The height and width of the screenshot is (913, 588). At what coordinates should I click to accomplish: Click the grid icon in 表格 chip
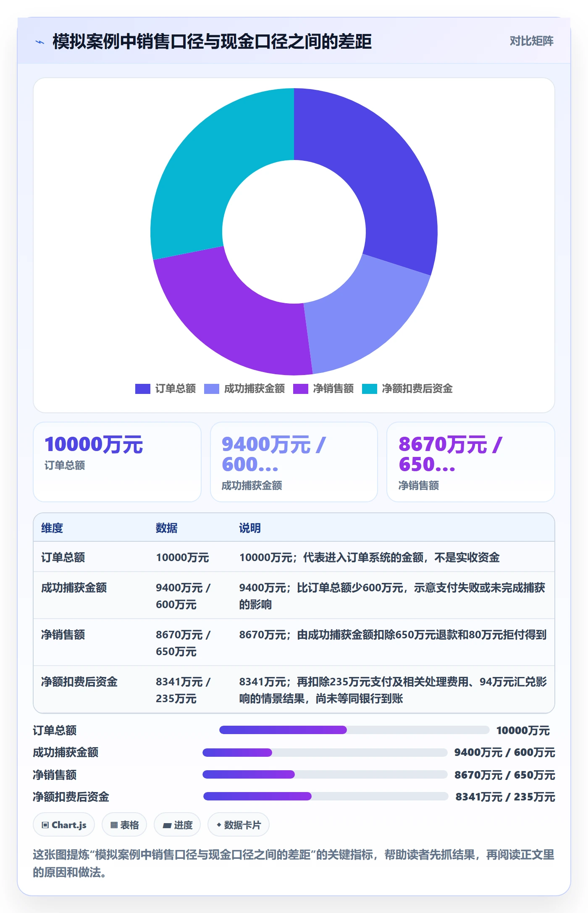click(114, 825)
